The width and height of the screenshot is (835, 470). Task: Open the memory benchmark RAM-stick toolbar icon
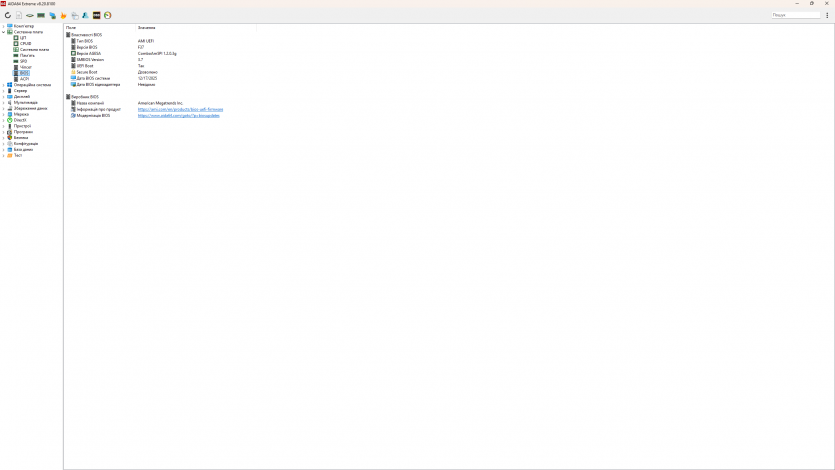click(x=41, y=15)
